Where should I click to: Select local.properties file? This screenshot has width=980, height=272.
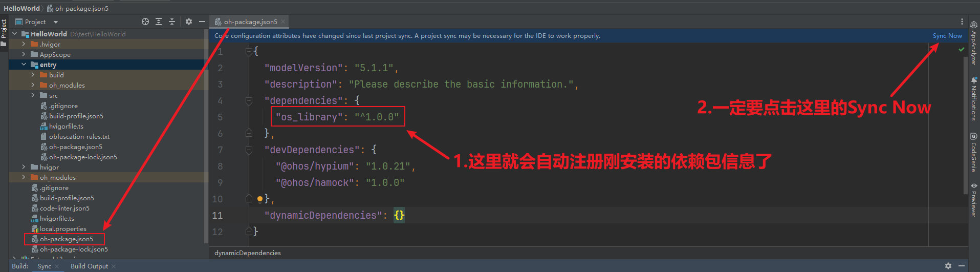[x=63, y=228]
